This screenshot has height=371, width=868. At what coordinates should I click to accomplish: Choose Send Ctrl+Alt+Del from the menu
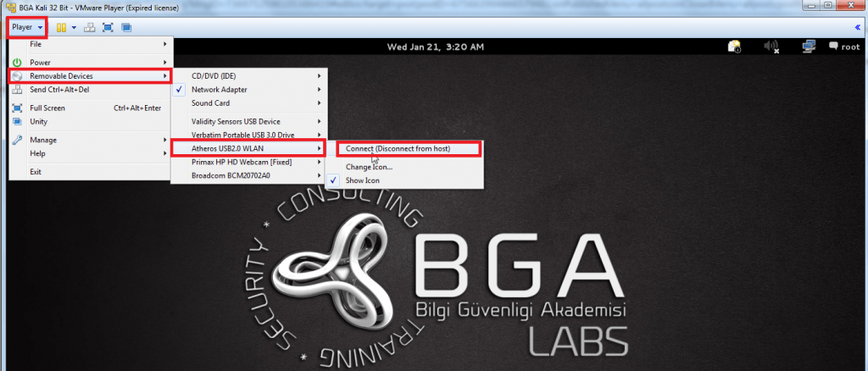coord(91,90)
